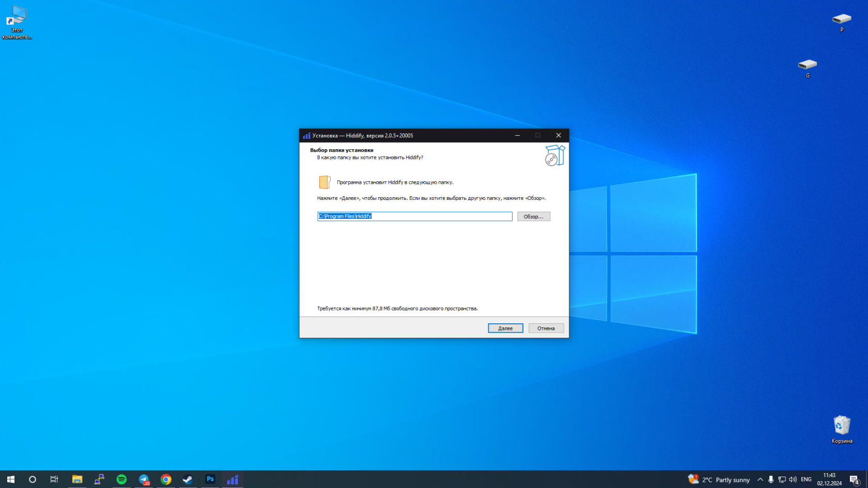Open Task View on taskbar
868x488 pixels.
[x=54, y=479]
